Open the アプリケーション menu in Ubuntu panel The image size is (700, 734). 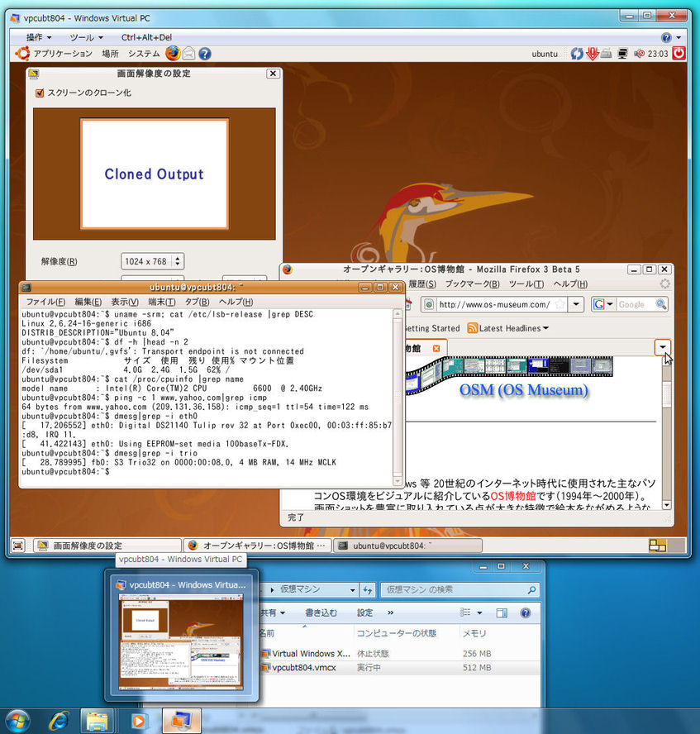click(62, 54)
